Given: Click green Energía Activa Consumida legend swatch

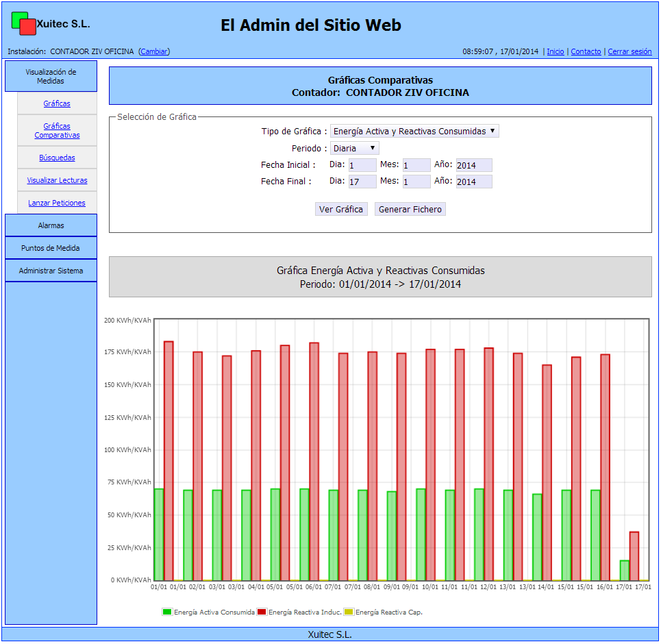Looking at the screenshot, I should 167,612.
